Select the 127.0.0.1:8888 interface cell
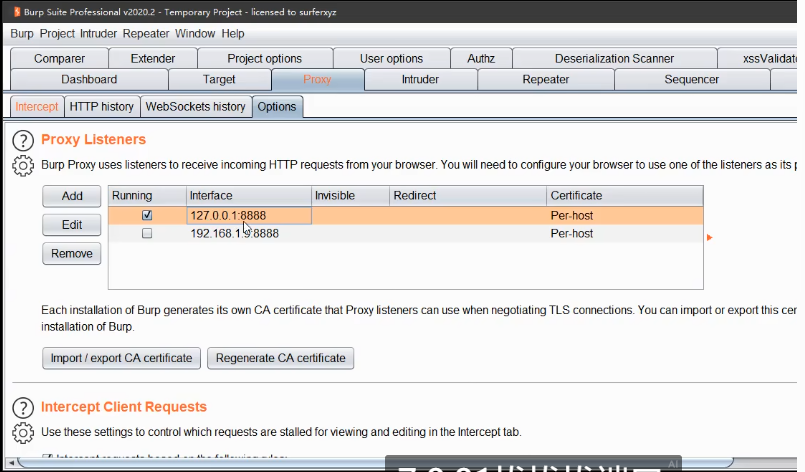Viewport: 805px width, 472px height. [248, 215]
